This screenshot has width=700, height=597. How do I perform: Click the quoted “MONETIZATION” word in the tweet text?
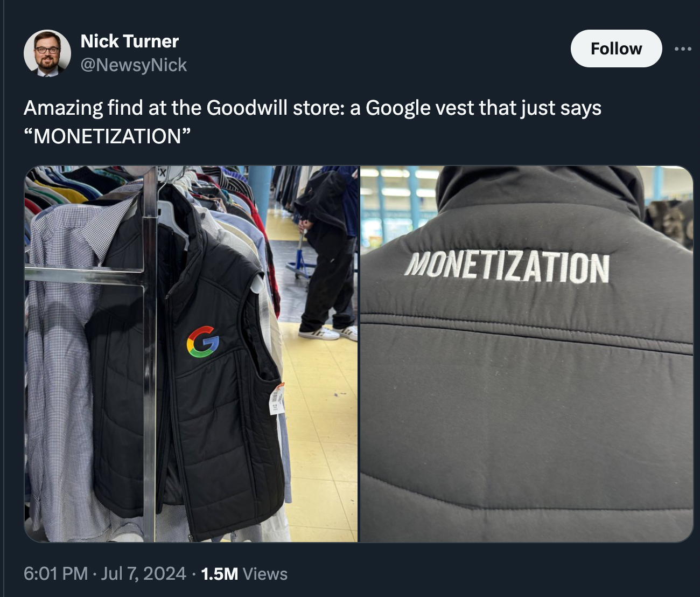(x=107, y=136)
